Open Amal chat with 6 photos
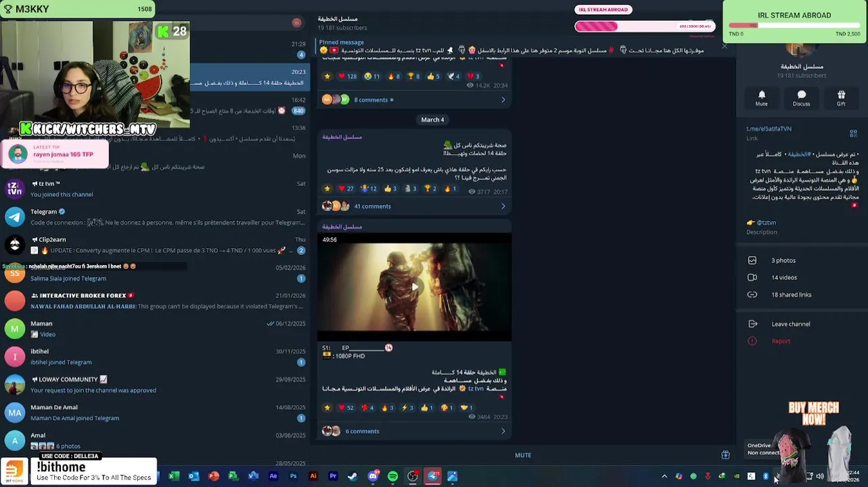This screenshot has width=868, height=487. click(x=154, y=440)
